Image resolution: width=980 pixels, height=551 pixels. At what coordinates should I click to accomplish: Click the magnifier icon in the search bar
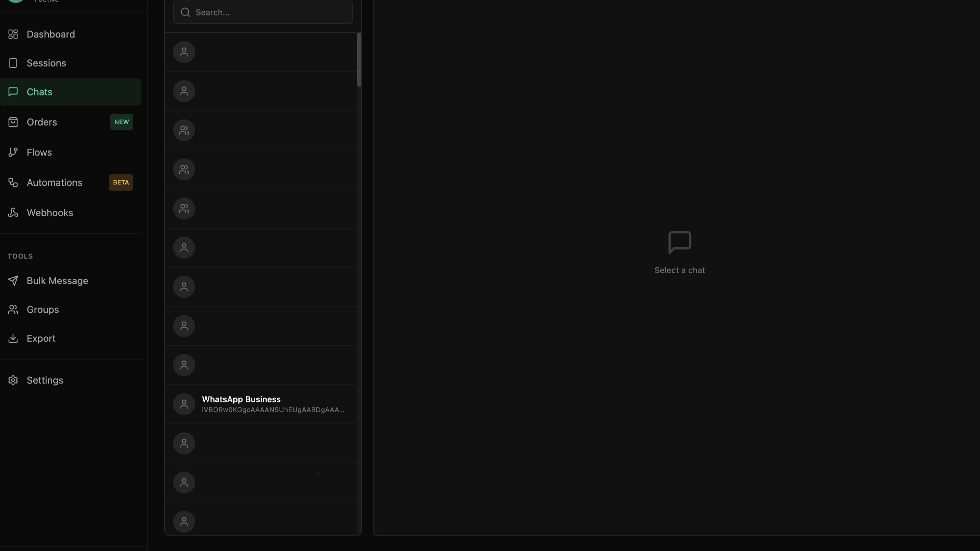click(185, 12)
